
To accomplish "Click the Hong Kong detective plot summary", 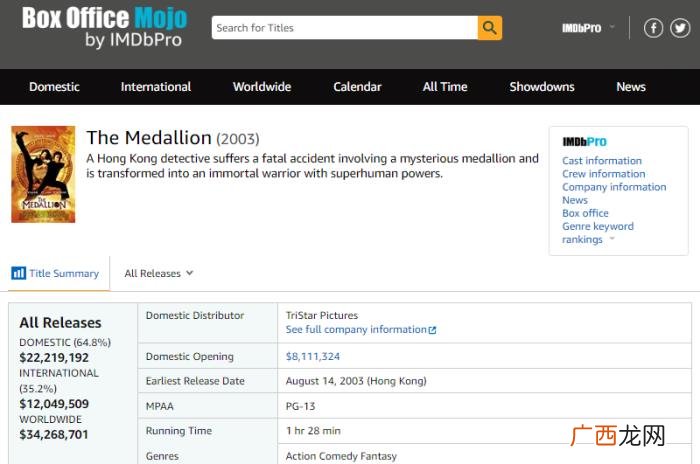I will click(312, 166).
